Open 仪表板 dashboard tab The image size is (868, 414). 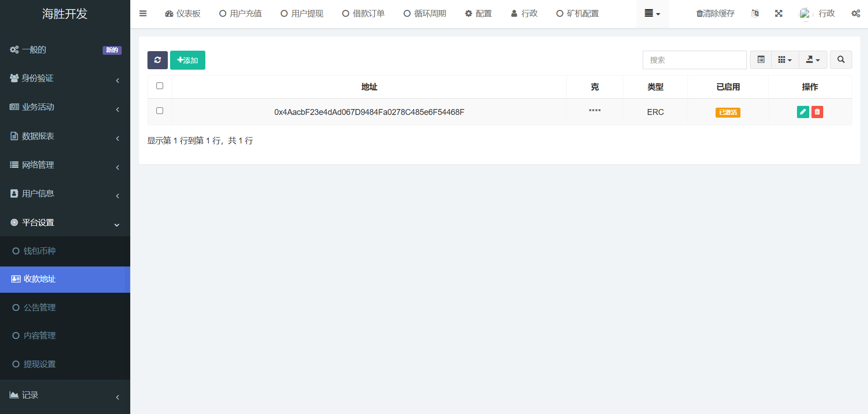click(183, 14)
